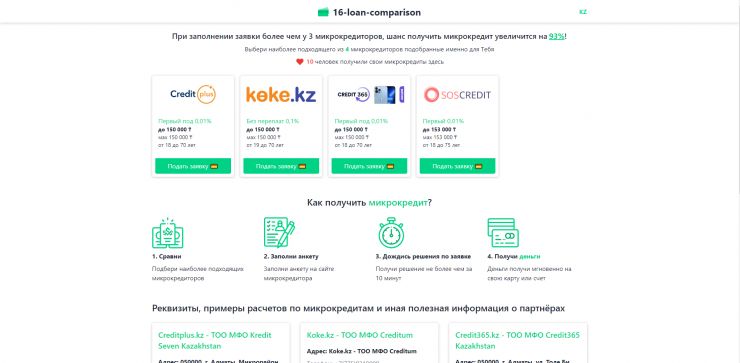
Task: Click 'Как получить микрокредит?' heading
Action: [x=369, y=203]
